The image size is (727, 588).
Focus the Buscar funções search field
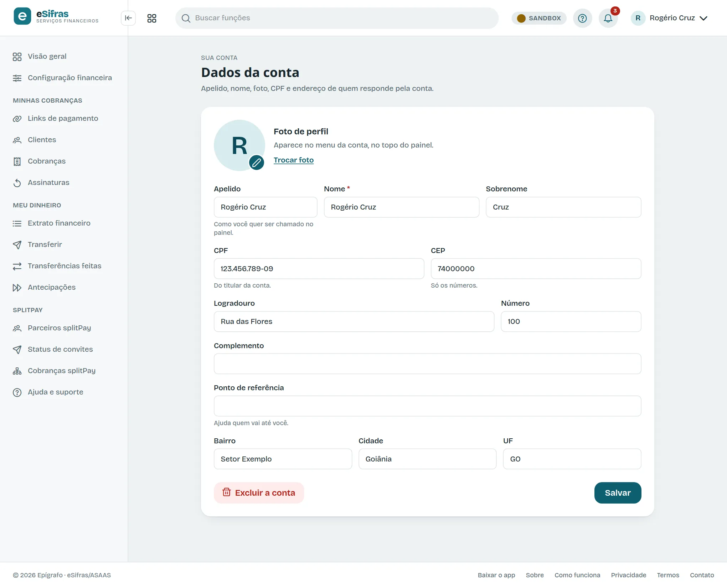coord(337,18)
